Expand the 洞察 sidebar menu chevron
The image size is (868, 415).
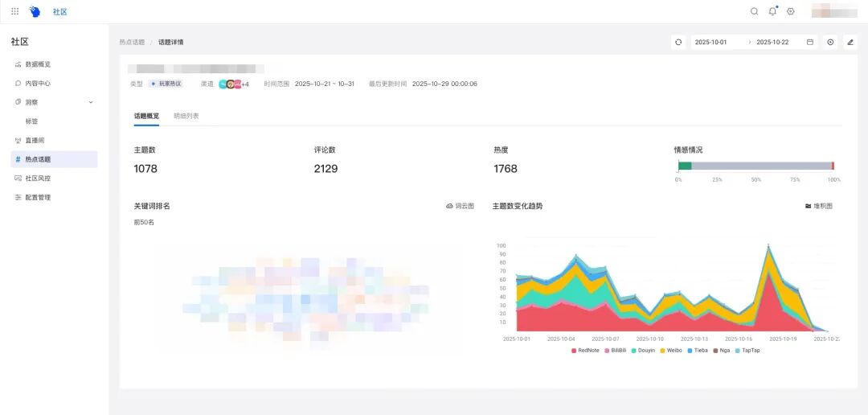coord(91,102)
